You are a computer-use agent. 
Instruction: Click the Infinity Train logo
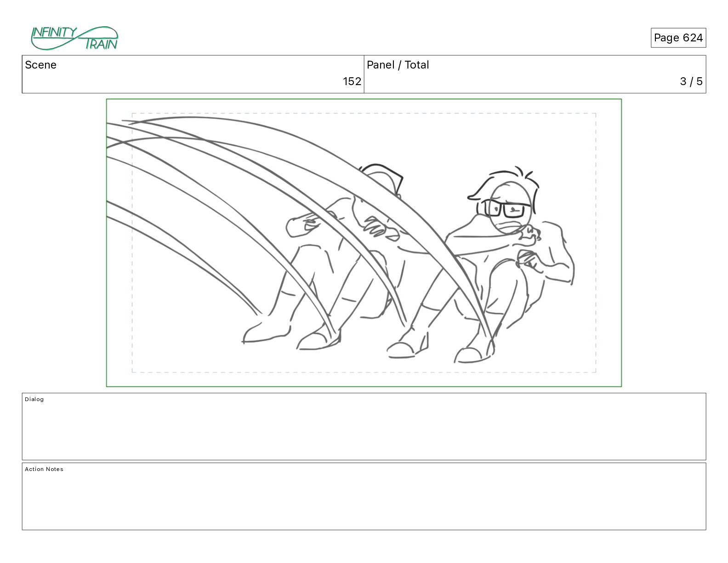pos(74,38)
